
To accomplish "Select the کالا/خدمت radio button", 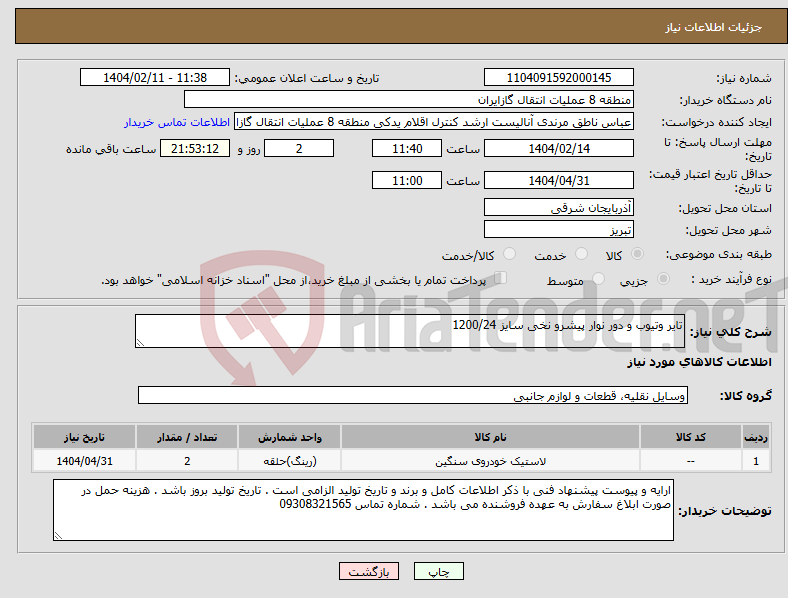I will 510,254.
